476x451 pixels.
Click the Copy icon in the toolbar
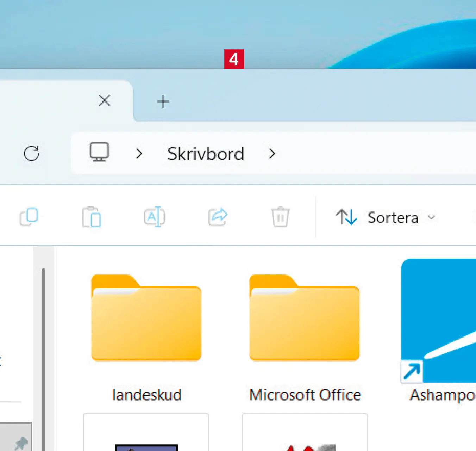[x=29, y=217]
